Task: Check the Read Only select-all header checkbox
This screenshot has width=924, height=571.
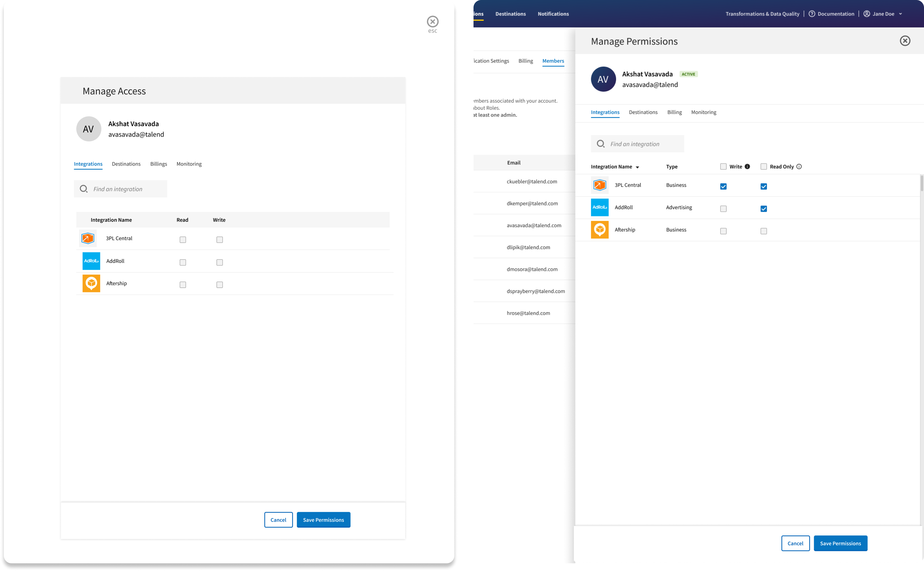Action: coord(763,167)
